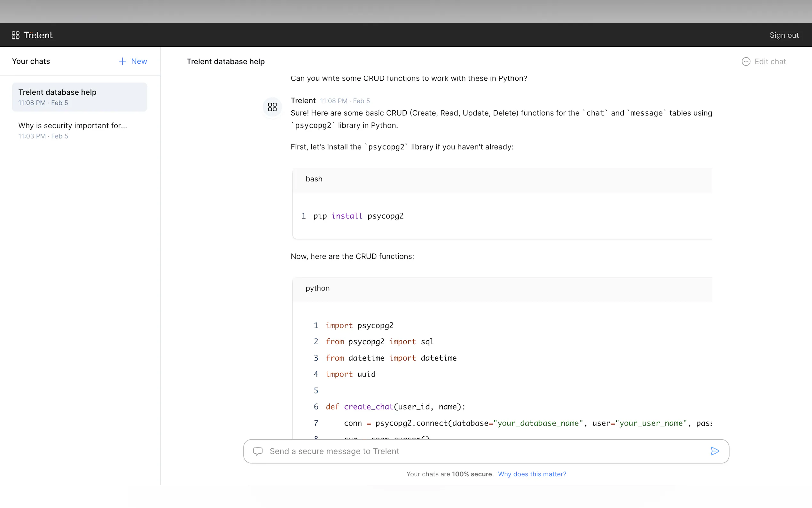The width and height of the screenshot is (812, 508).
Task: Click the ellipsis icon next to Edit chat
Action: click(x=746, y=61)
